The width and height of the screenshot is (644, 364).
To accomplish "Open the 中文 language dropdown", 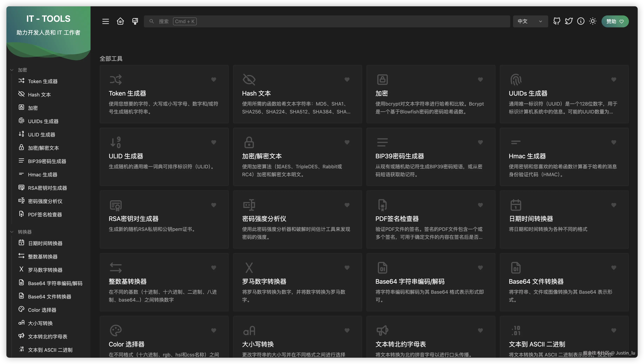I will [530, 21].
